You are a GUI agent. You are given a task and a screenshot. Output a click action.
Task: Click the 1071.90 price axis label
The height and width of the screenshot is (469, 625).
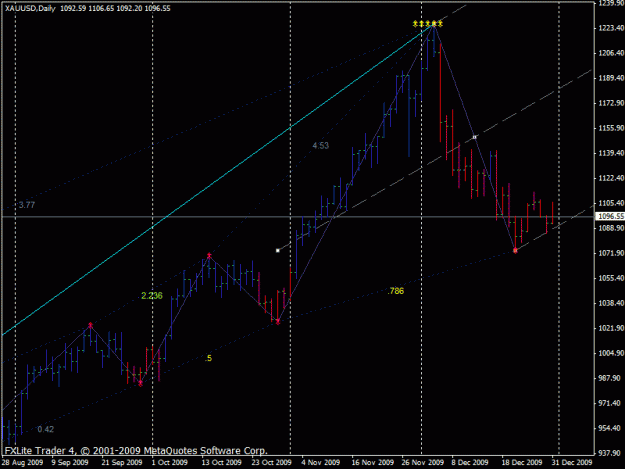[x=611, y=253]
